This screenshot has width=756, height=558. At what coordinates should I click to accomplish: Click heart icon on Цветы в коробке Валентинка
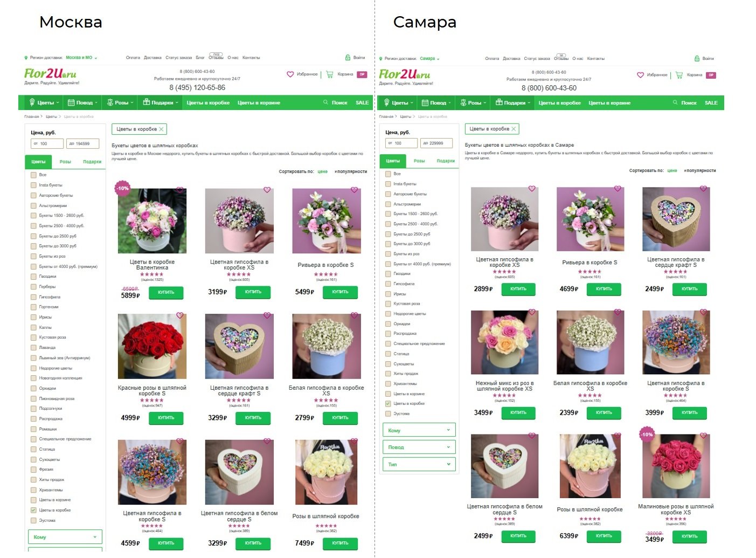point(180,190)
